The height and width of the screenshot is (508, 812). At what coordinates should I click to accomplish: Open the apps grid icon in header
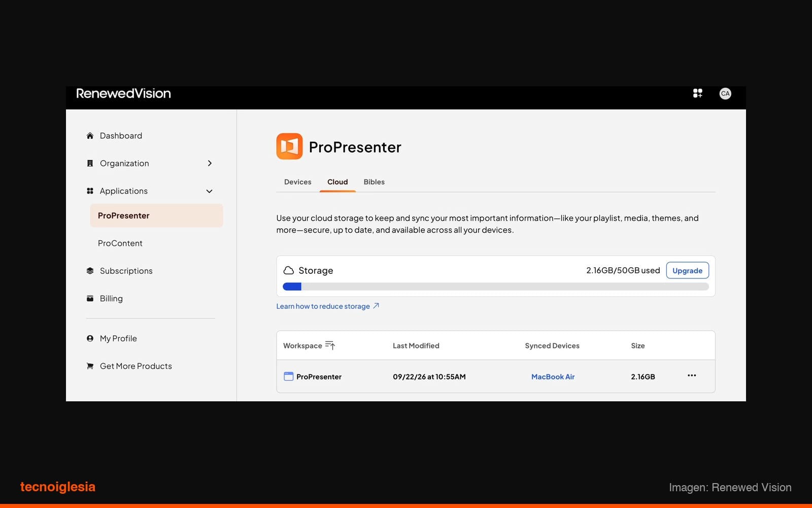pos(698,93)
